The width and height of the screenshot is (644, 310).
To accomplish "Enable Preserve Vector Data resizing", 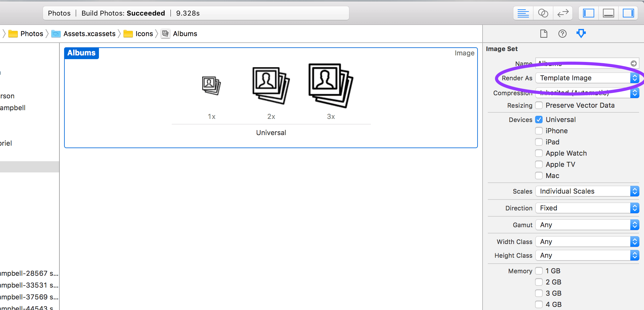I will [539, 105].
